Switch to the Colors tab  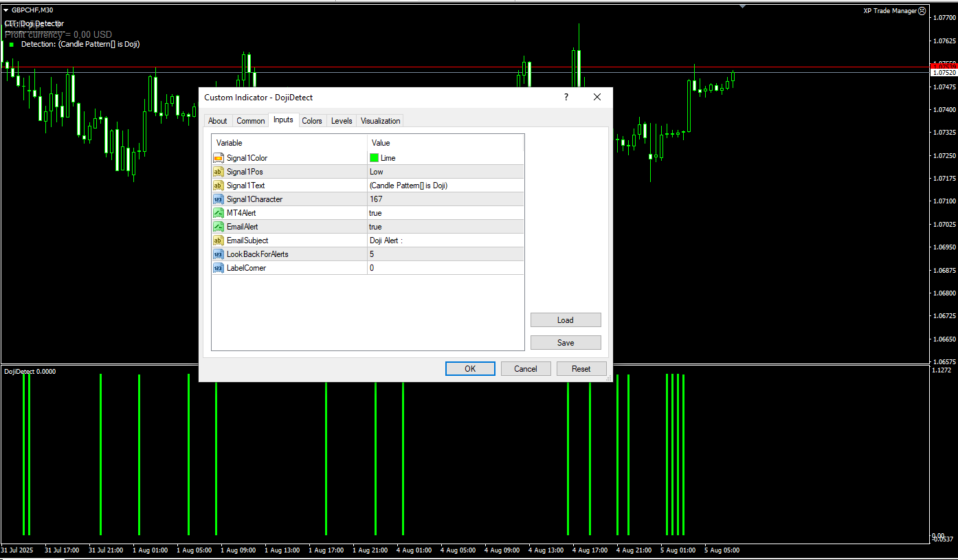312,121
